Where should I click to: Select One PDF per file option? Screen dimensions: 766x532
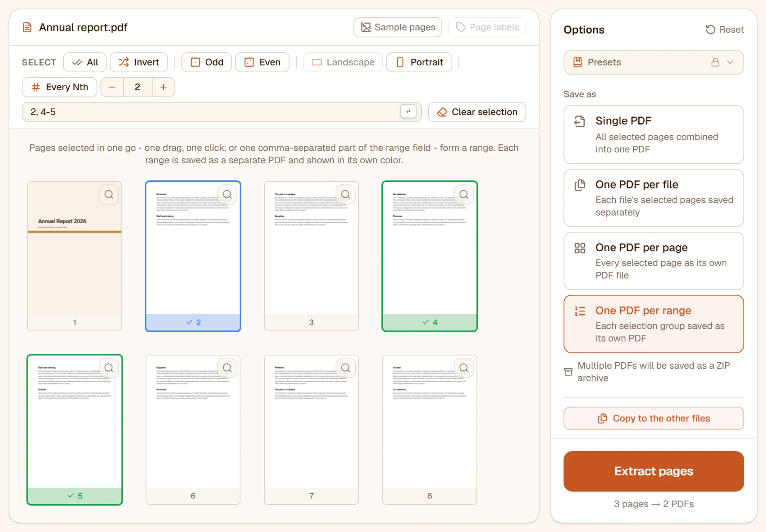point(654,198)
